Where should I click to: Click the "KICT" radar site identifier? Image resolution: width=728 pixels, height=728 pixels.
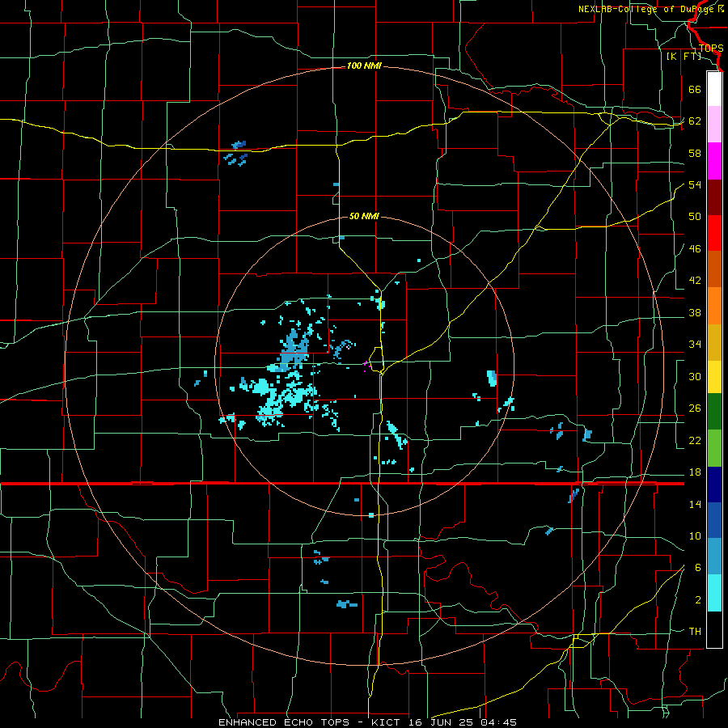click(387, 722)
